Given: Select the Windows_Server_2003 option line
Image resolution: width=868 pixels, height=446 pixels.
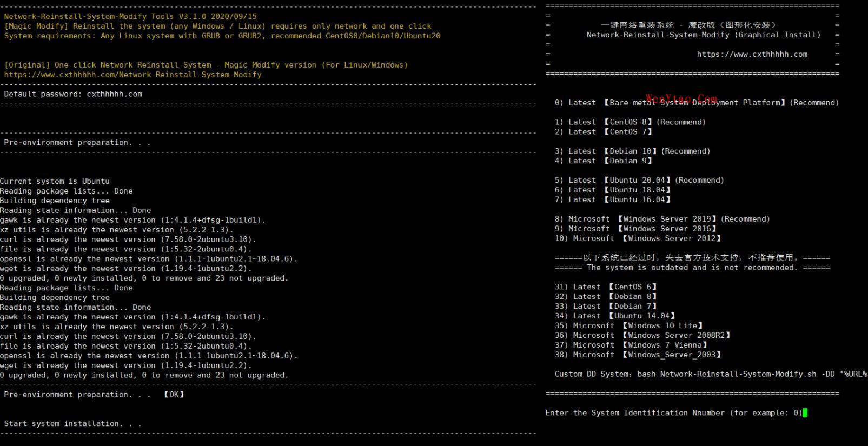Looking at the screenshot, I should (638, 355).
